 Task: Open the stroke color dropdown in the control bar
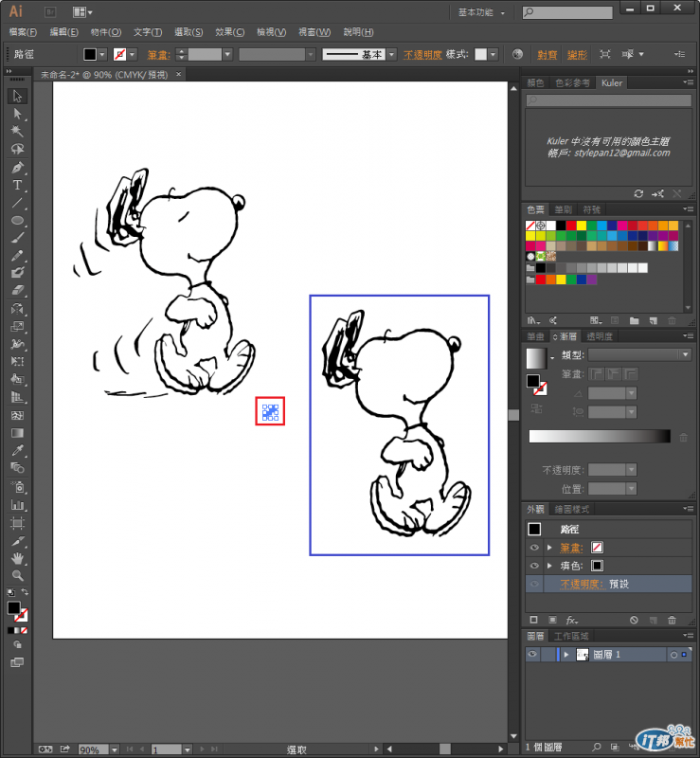pyautogui.click(x=132, y=55)
